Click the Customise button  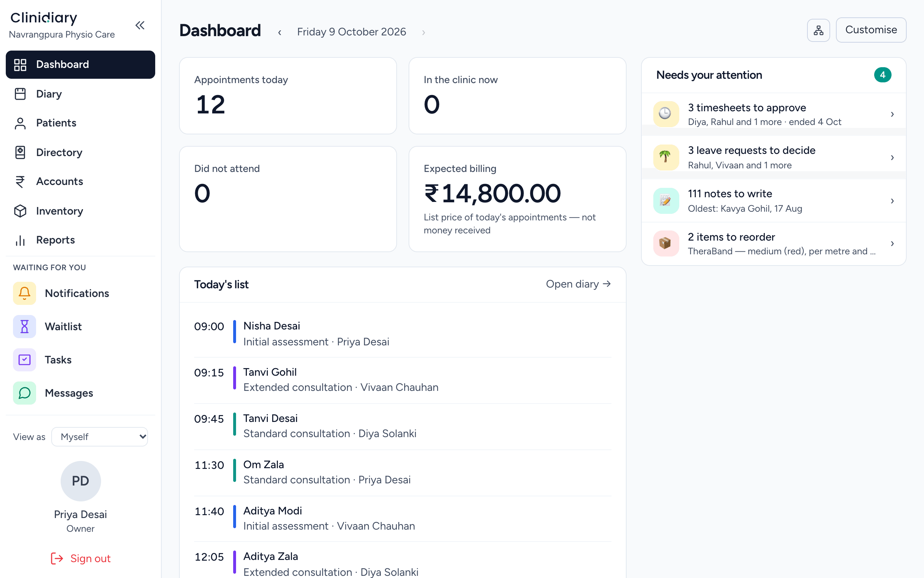pyautogui.click(x=871, y=30)
